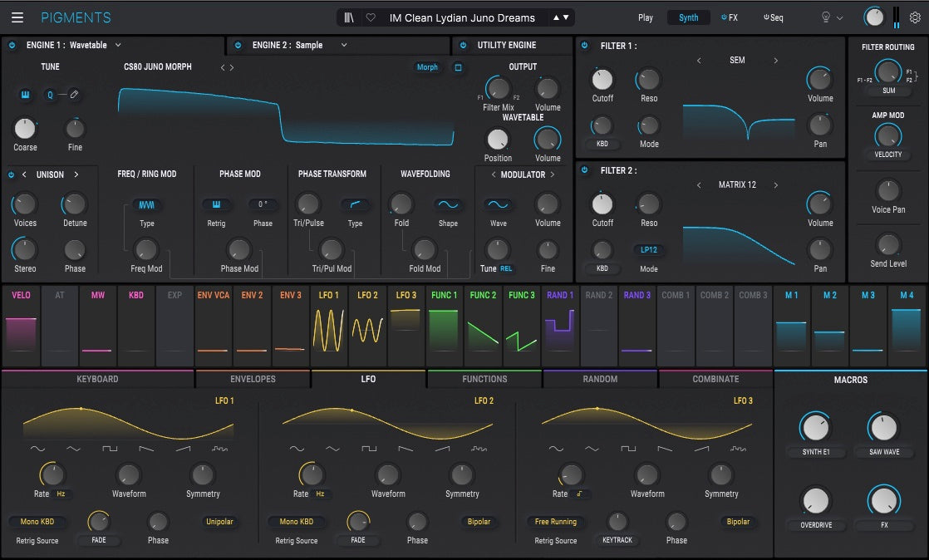Toggle the Tune keyboard quantize icon
Screen dimensions: 929x560
pyautogui.click(x=25, y=94)
